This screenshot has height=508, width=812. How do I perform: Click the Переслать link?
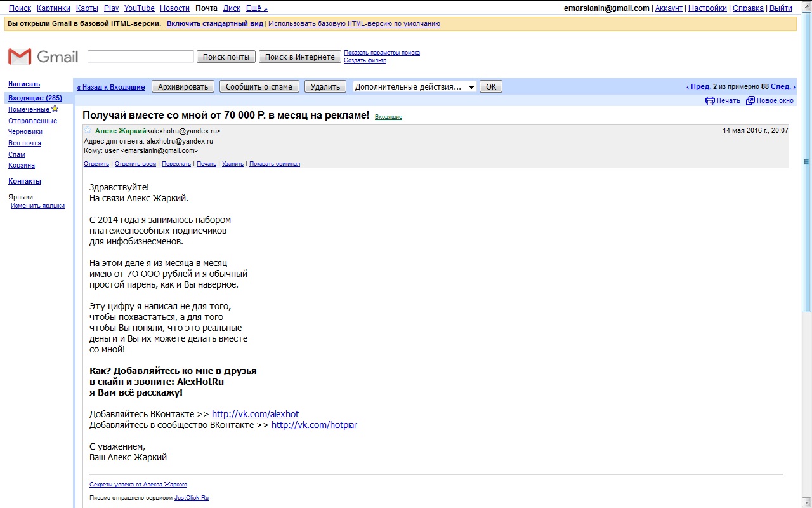[x=176, y=164]
